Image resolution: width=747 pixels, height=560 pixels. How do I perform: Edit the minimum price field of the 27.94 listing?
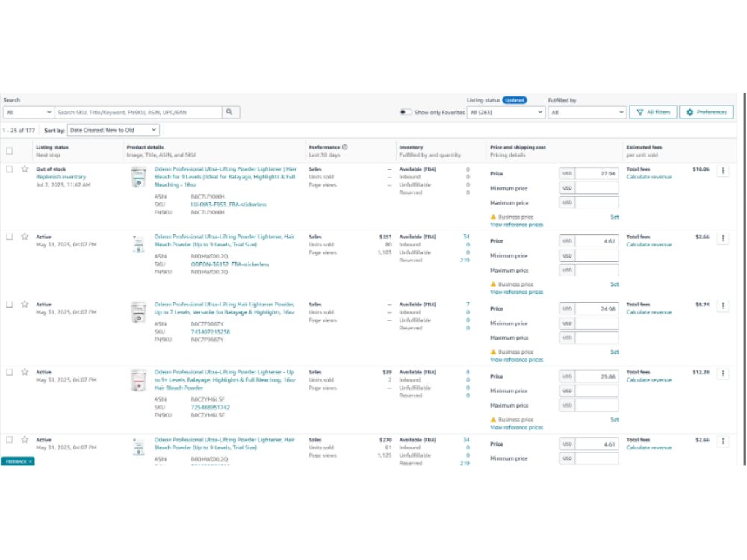(597, 188)
